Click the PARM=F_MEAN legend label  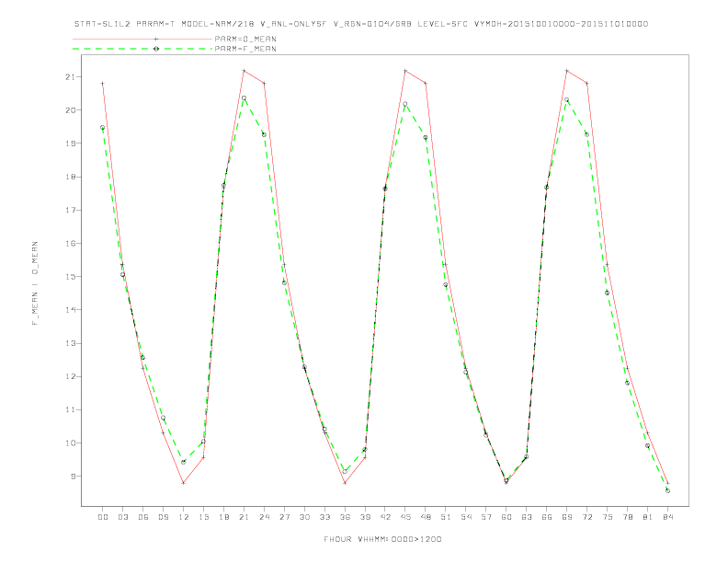click(x=245, y=49)
